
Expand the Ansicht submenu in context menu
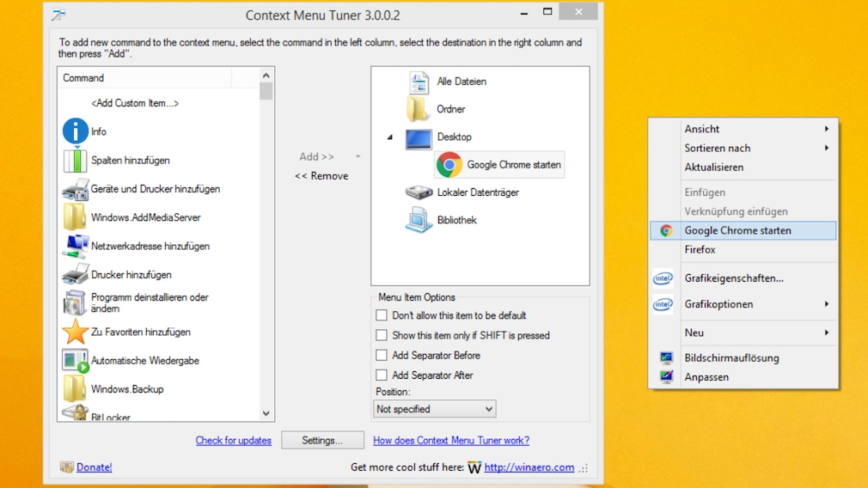click(756, 129)
